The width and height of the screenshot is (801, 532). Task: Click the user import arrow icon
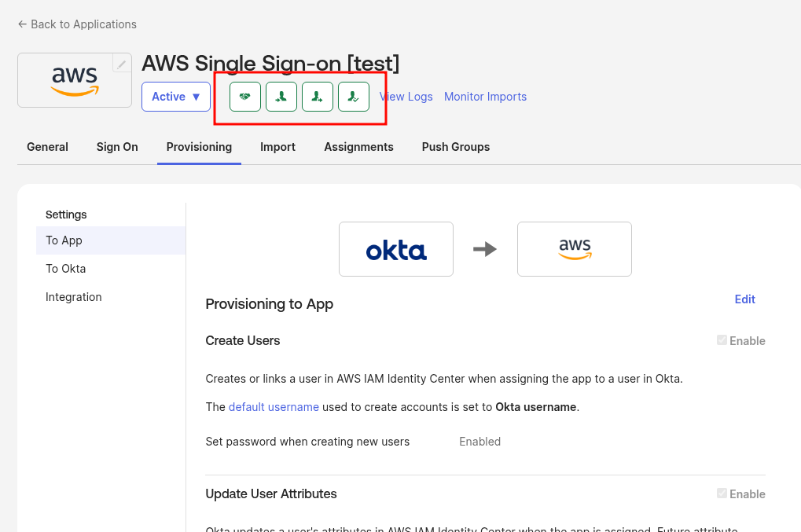(281, 97)
